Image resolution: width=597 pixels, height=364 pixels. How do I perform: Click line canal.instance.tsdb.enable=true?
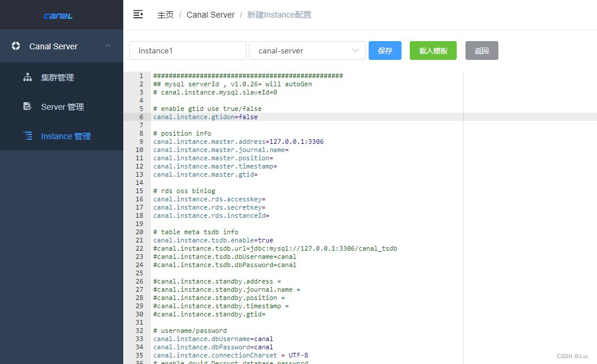213,240
